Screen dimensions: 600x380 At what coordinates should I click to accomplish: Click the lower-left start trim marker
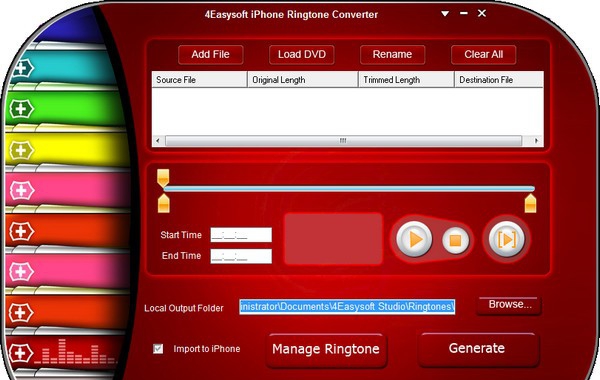[x=163, y=203]
